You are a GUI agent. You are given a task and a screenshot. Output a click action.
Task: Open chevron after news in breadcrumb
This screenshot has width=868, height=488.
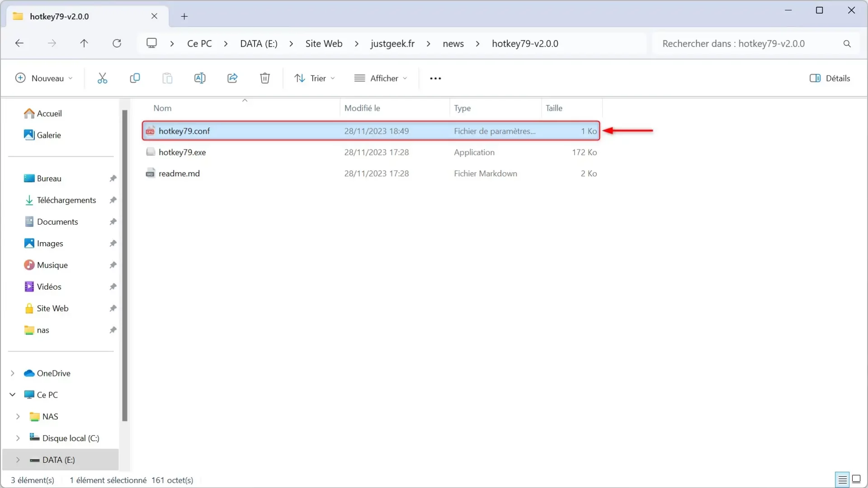(477, 44)
